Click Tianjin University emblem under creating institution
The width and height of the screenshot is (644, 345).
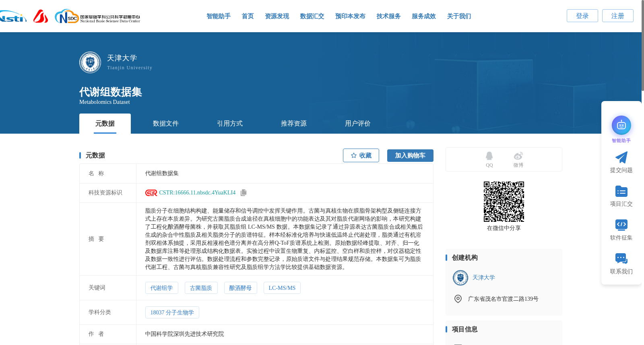(460, 278)
